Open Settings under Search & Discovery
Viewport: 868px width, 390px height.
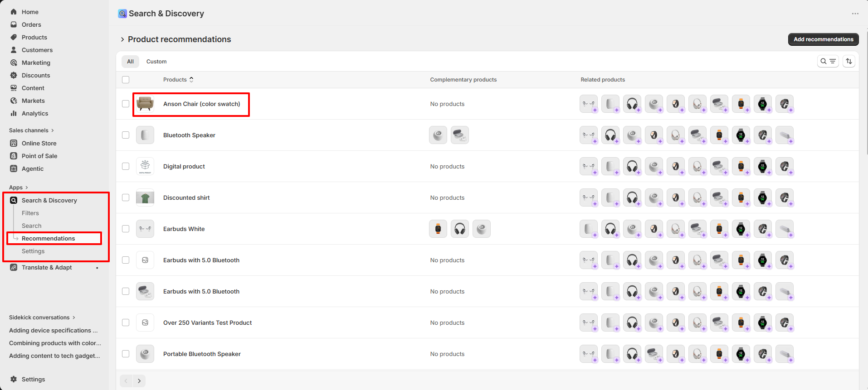point(33,251)
